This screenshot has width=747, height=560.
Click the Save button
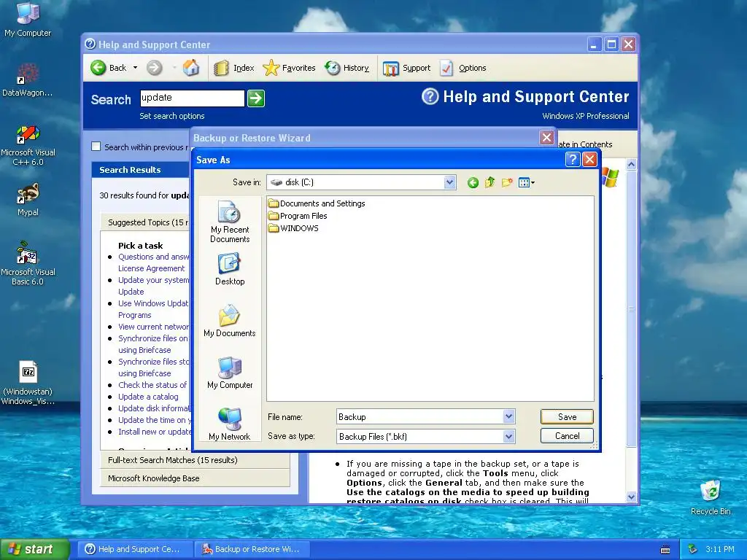(x=567, y=416)
